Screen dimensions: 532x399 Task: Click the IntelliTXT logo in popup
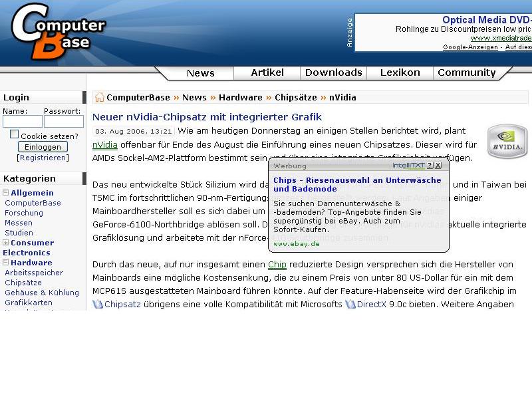coord(408,166)
